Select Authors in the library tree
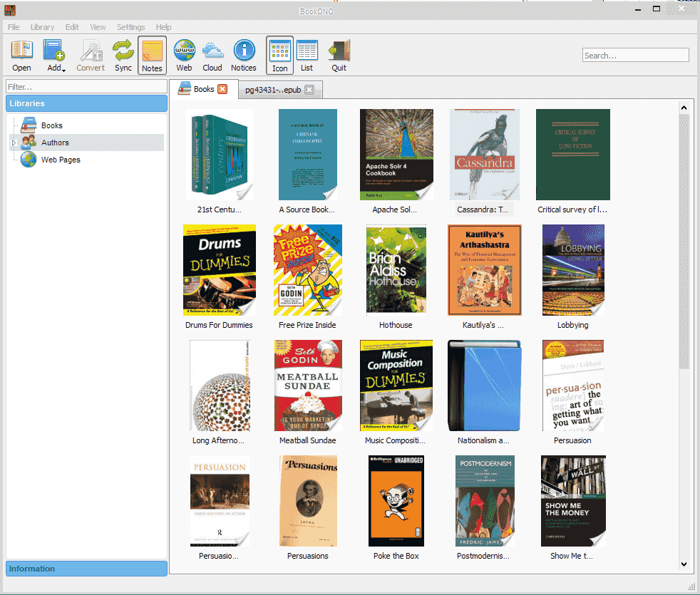The width and height of the screenshot is (700, 595). [x=55, y=143]
